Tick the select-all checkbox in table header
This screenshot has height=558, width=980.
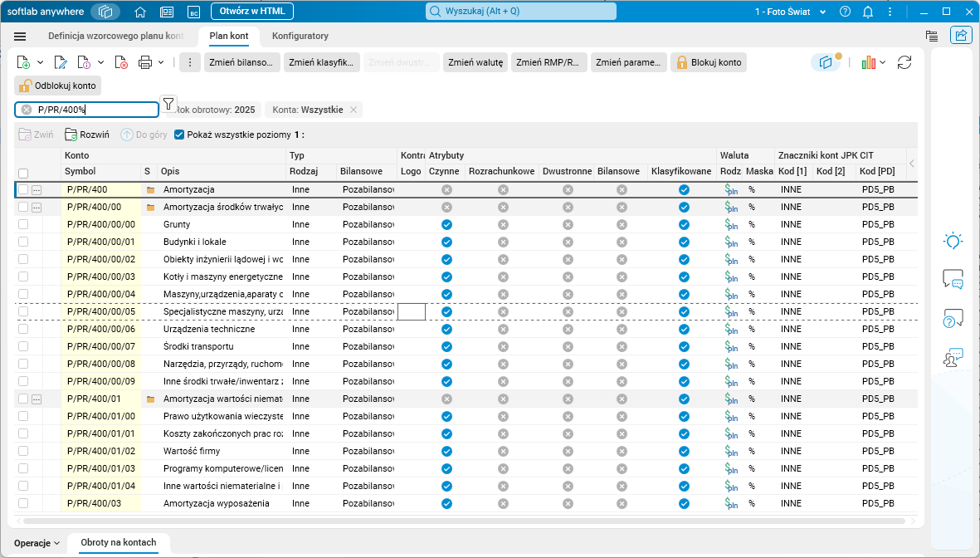[x=23, y=173]
